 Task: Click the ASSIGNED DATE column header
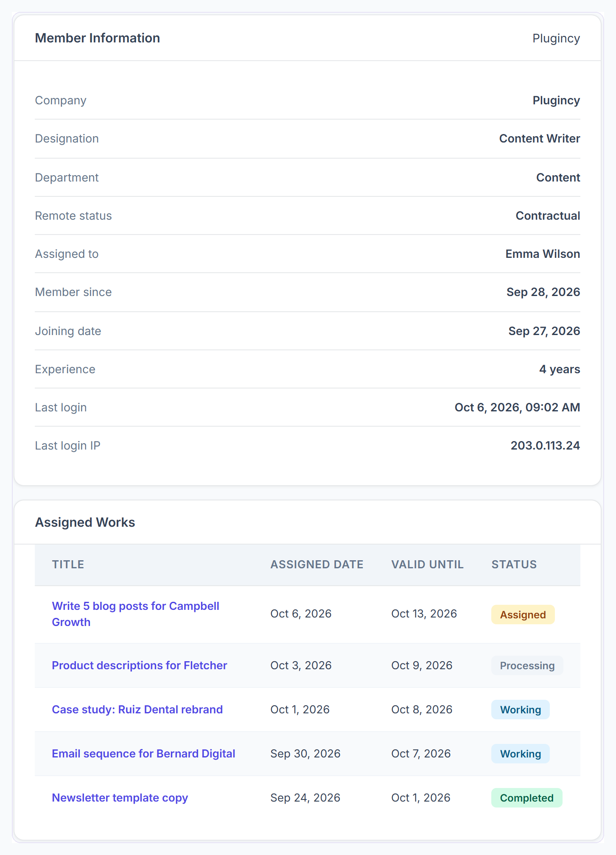(317, 564)
